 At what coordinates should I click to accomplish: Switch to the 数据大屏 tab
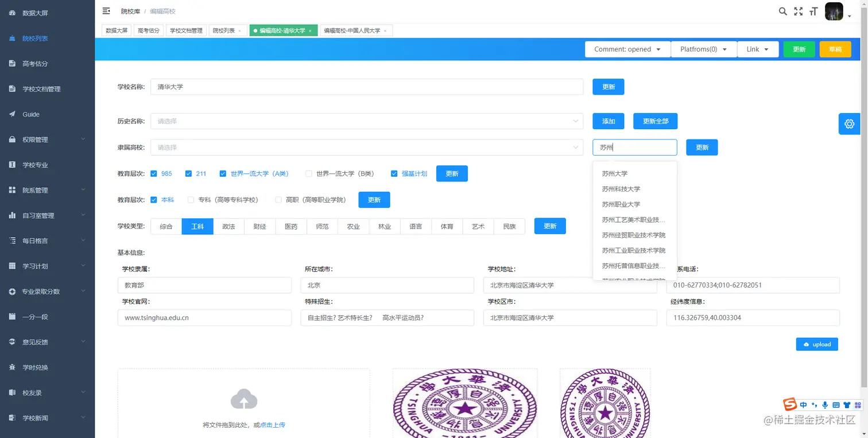point(117,30)
